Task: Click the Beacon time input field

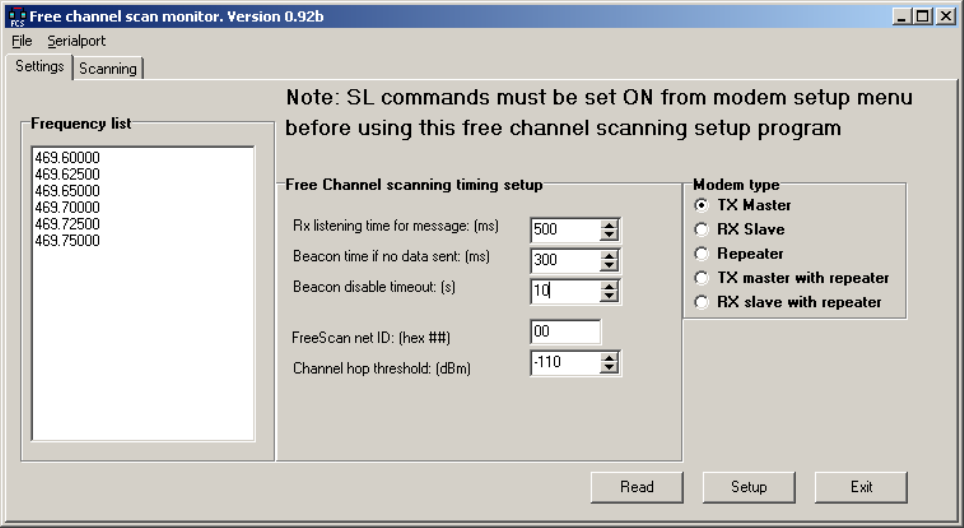Action: coord(566,261)
